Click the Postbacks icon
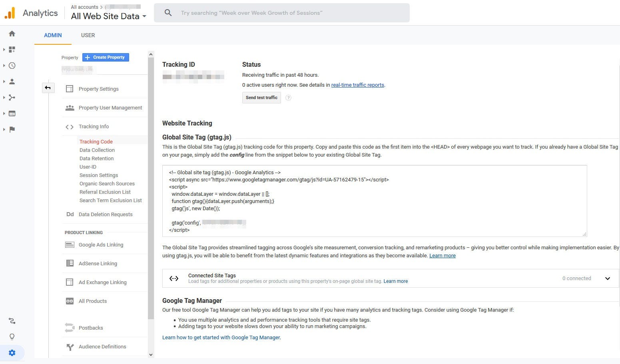Image resolution: width=620 pixels, height=364 pixels. pos(70,328)
